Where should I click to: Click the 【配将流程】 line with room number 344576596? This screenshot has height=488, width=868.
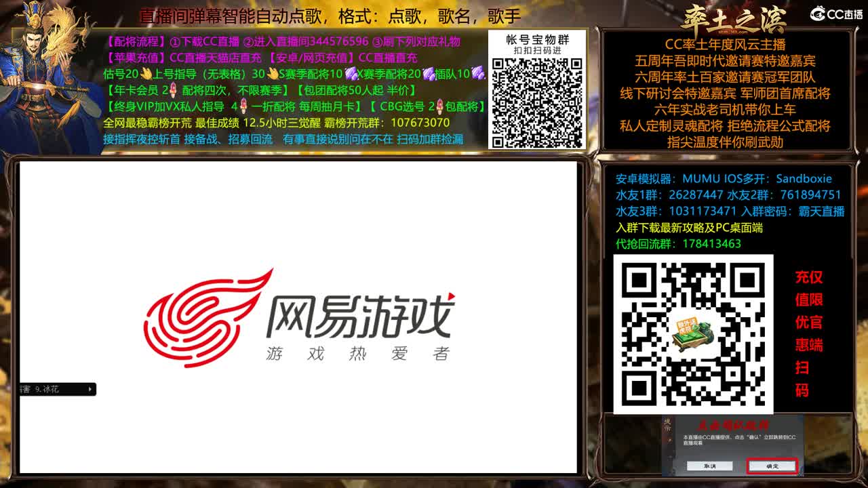click(283, 41)
